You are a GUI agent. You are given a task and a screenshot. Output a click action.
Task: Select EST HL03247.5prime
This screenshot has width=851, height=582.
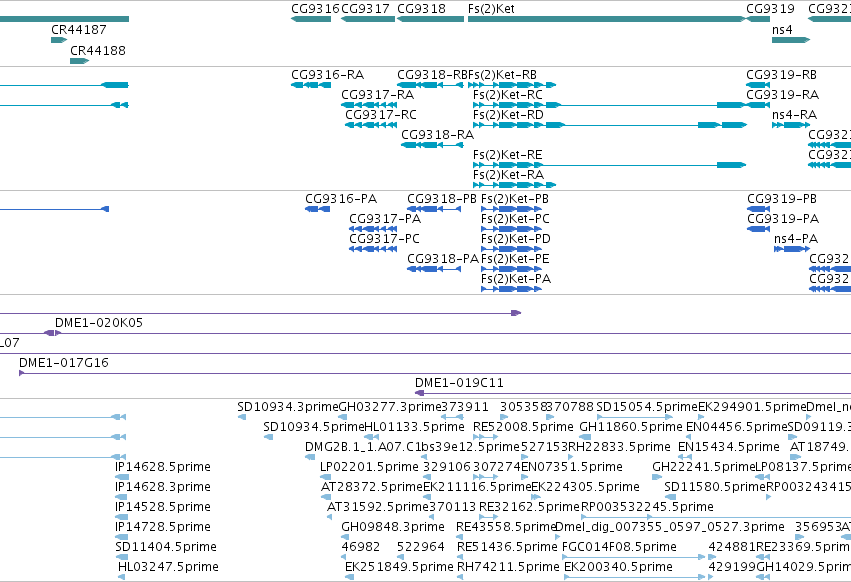[122, 577]
